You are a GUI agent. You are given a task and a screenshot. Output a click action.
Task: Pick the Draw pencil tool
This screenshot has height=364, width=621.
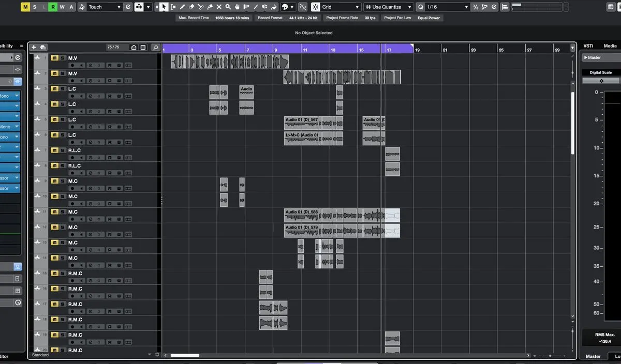[182, 7]
